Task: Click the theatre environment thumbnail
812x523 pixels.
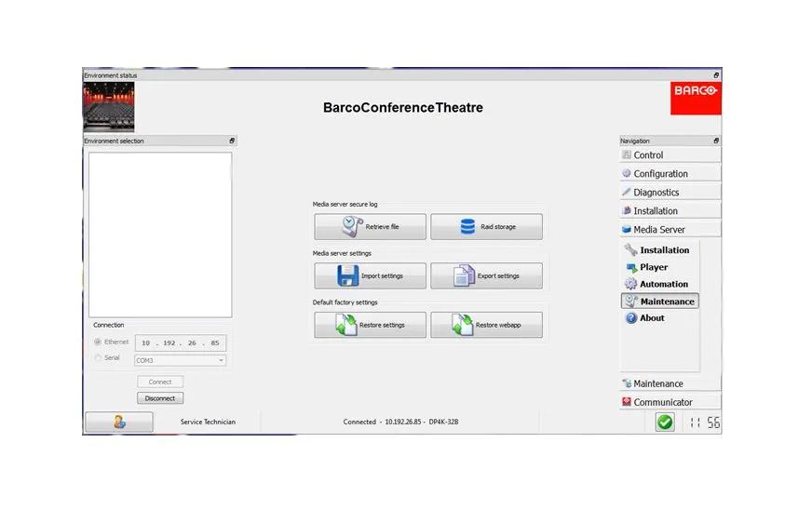Action: point(109,106)
